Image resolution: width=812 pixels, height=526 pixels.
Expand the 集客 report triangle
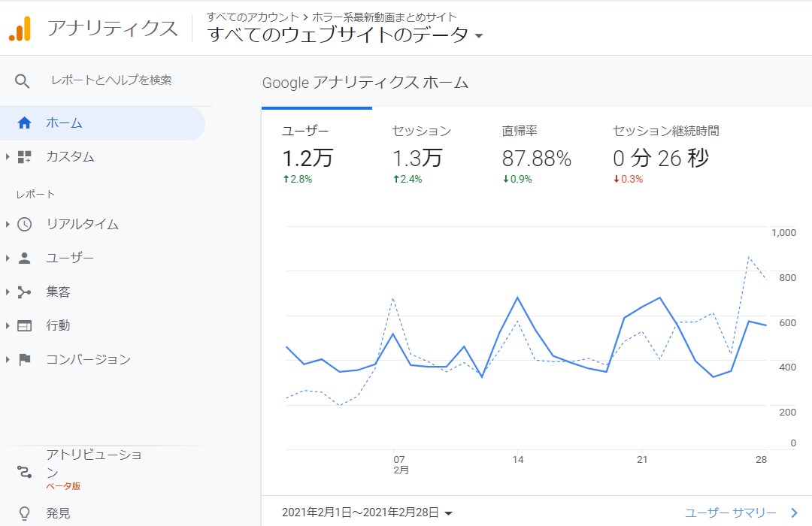[x=8, y=292]
